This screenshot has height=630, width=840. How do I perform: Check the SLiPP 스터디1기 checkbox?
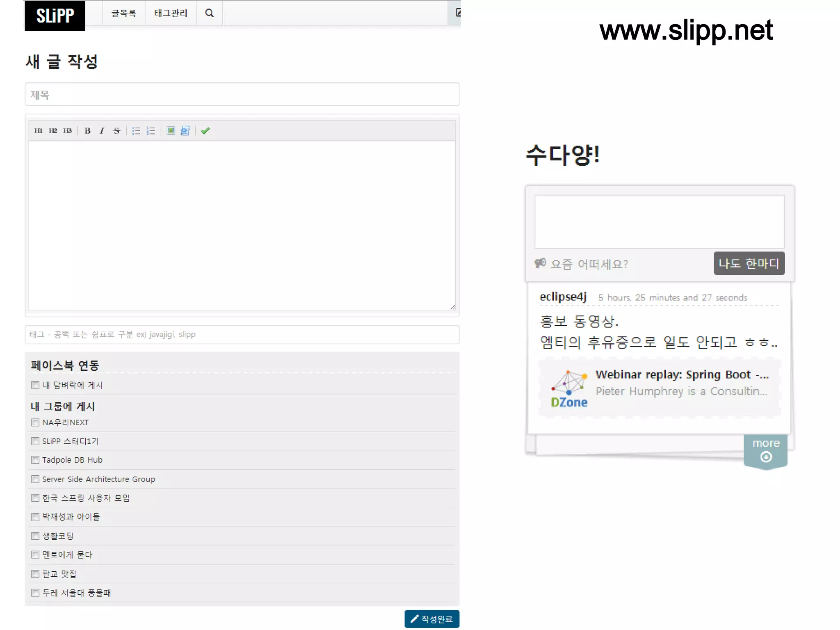35,441
